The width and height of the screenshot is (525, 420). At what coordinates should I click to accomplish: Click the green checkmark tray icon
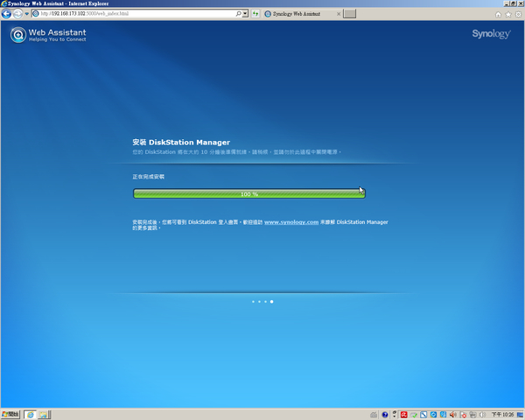click(x=414, y=415)
